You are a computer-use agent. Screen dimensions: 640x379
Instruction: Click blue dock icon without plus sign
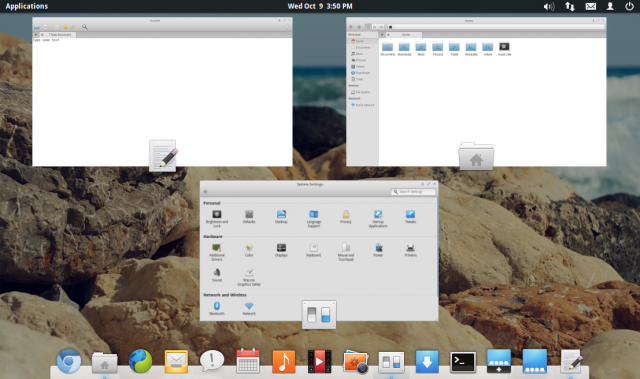(x=535, y=361)
